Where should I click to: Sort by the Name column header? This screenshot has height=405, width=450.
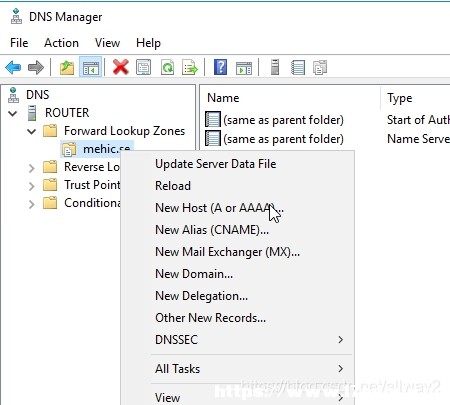(x=223, y=98)
